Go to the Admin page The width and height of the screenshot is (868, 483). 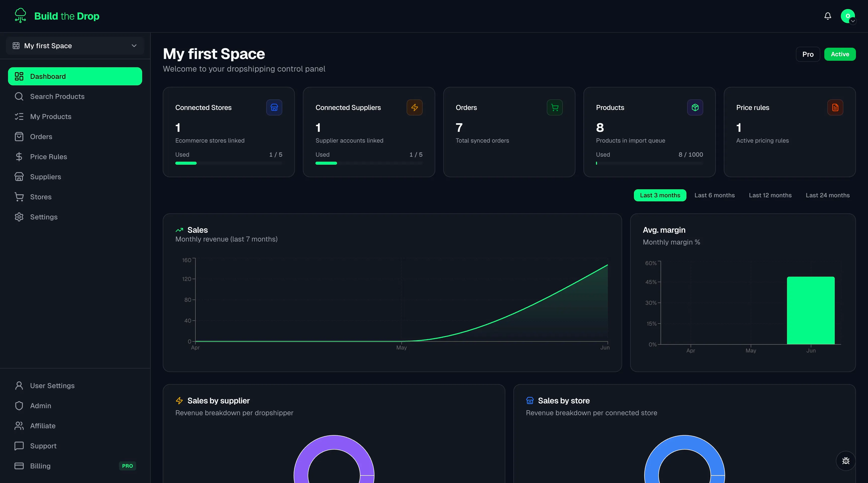(x=75, y=405)
